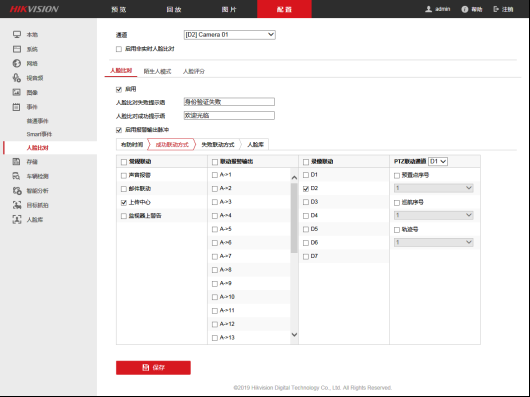
Task: Select the 人脸库 step tab
Action: tap(255, 145)
